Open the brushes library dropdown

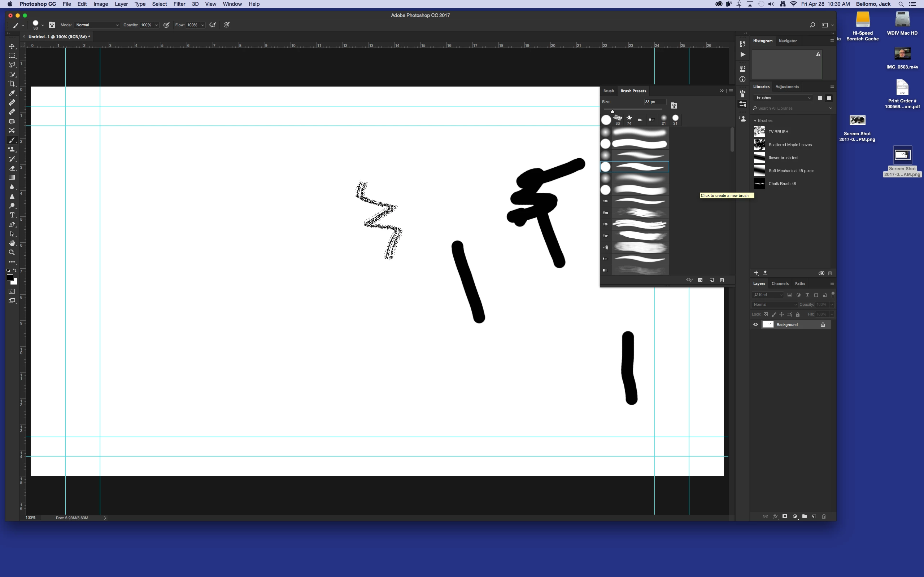pyautogui.click(x=783, y=98)
